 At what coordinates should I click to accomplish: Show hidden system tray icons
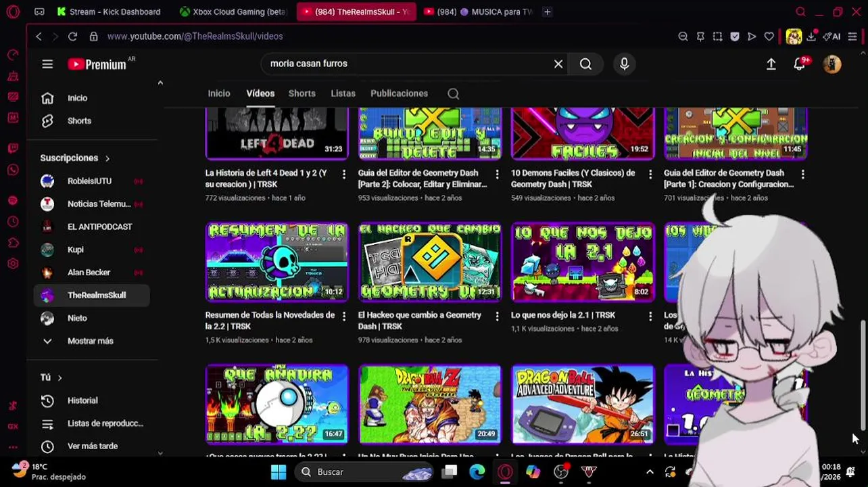pos(650,472)
